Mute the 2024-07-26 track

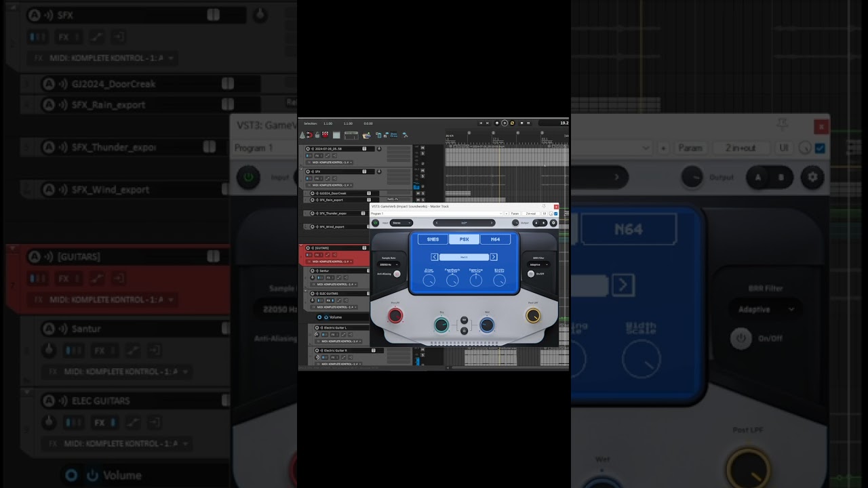tap(422, 148)
